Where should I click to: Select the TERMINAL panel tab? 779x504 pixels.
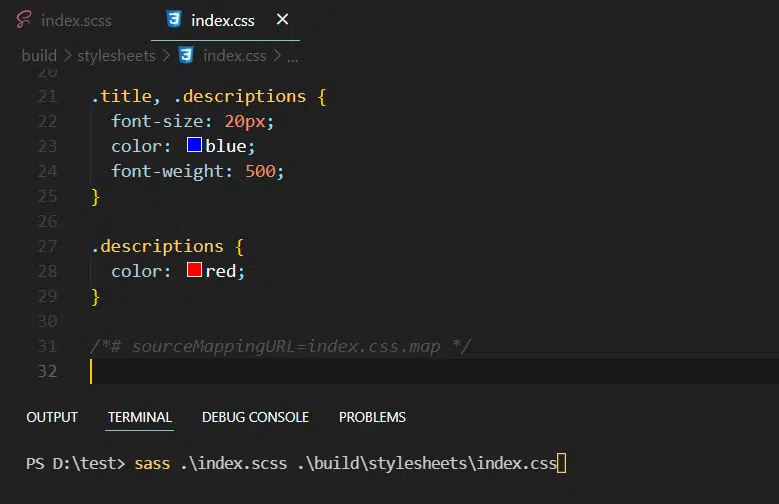[140, 417]
